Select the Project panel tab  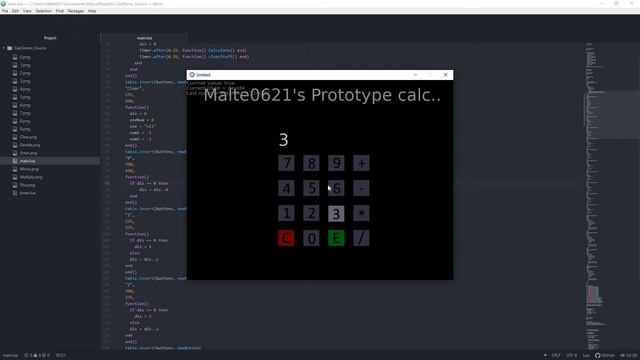[x=50, y=38]
